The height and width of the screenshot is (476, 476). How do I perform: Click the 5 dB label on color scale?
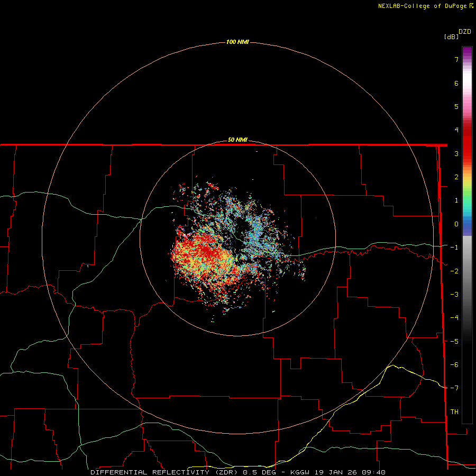coord(456,106)
